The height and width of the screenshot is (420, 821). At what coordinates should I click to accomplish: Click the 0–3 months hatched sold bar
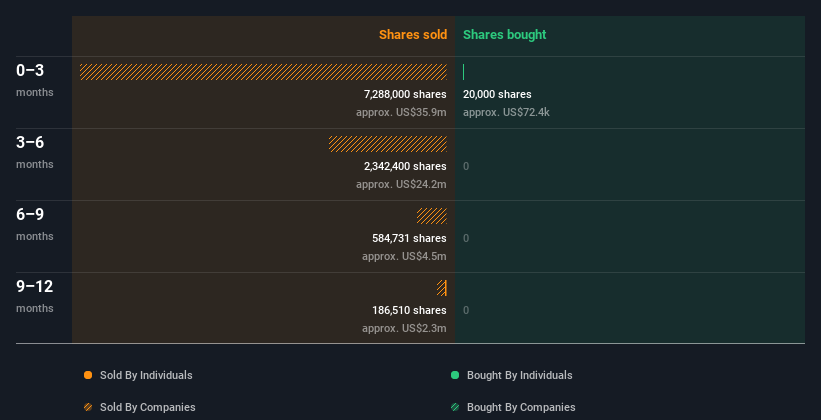[263, 72]
